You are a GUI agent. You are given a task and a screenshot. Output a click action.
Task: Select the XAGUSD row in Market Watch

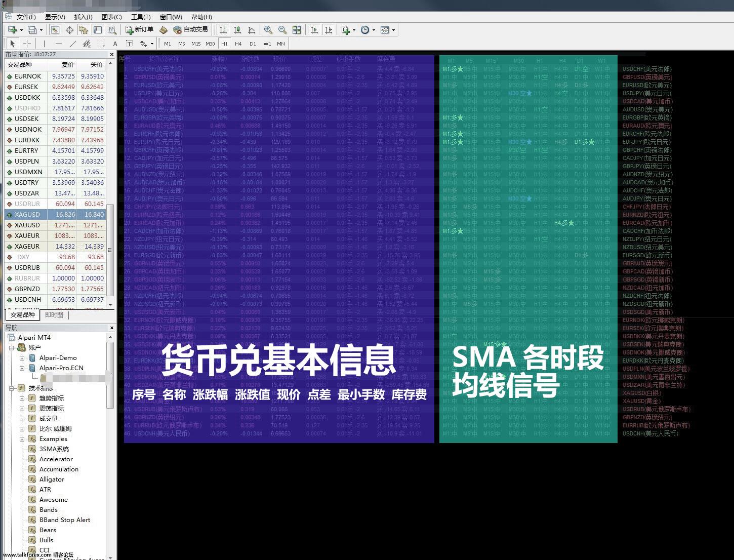coord(55,215)
